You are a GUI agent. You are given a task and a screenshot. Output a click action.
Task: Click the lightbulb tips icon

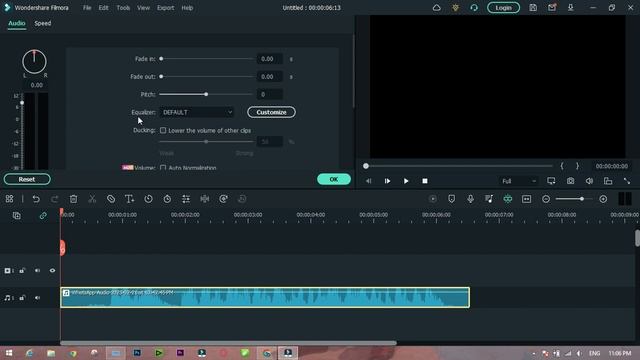click(456, 8)
